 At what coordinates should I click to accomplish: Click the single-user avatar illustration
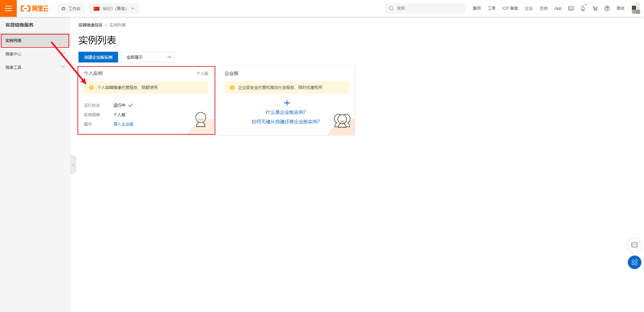(201, 120)
